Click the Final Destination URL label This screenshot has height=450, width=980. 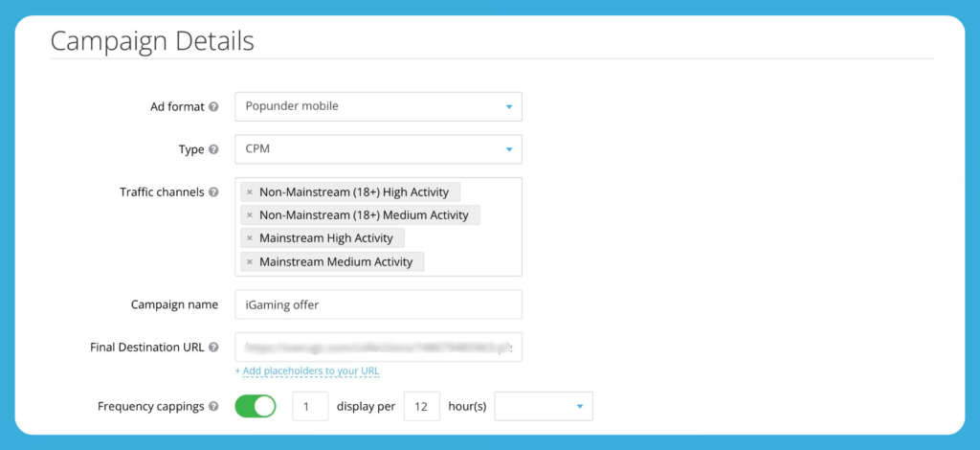147,348
